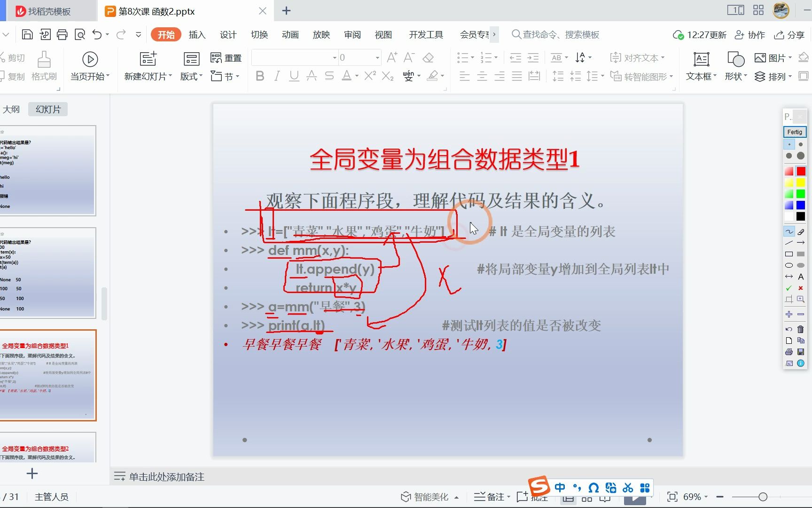Click the Fertig button in annotation panel
The width and height of the screenshot is (812, 508).
(x=794, y=132)
